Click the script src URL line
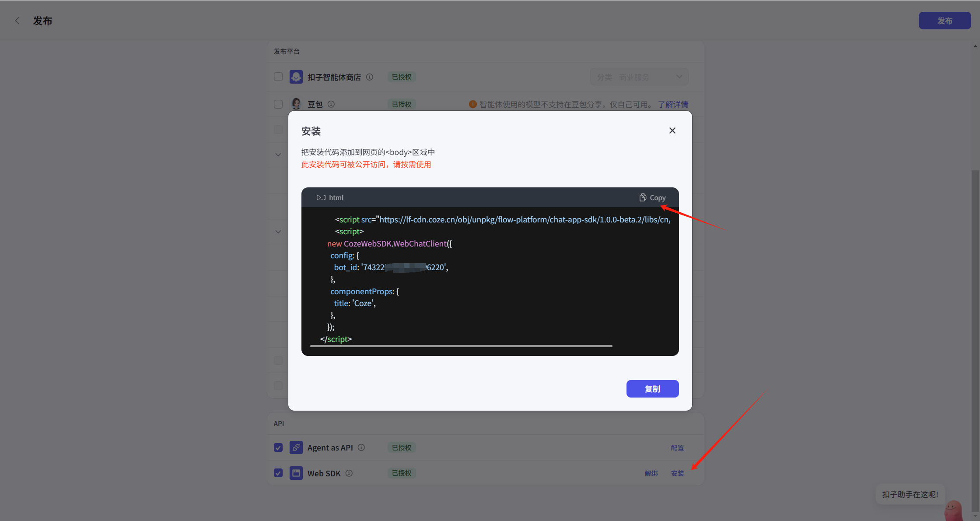The height and width of the screenshot is (521, 980). tap(503, 219)
